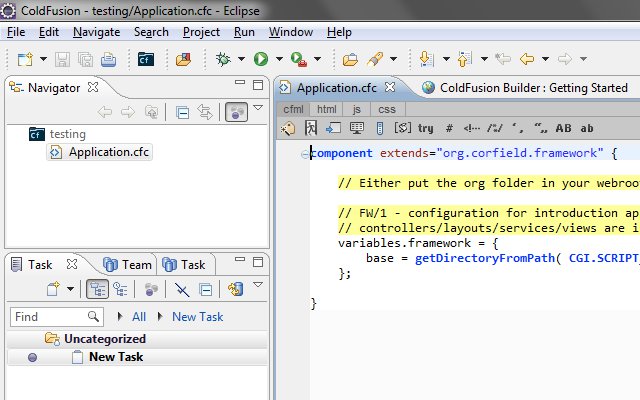Viewport: 640px width, 400px height.
Task: Switch to the Team tab
Action: click(128, 264)
